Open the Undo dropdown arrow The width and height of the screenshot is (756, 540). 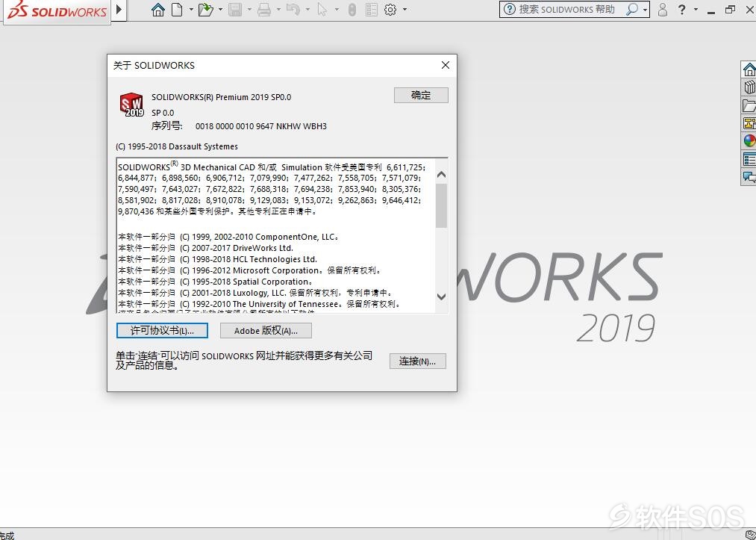pyautogui.click(x=307, y=9)
